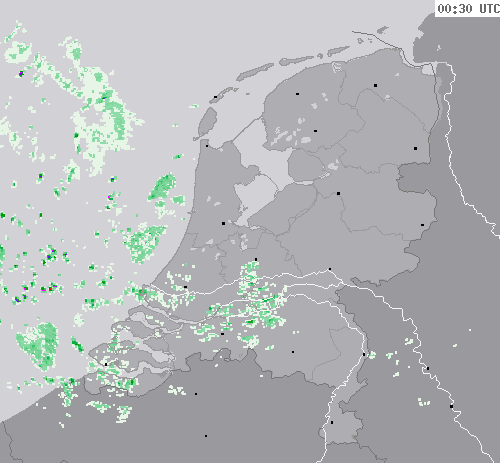Click the Den Helder station marker
The height and width of the screenshot is (463, 500).
[207, 146]
